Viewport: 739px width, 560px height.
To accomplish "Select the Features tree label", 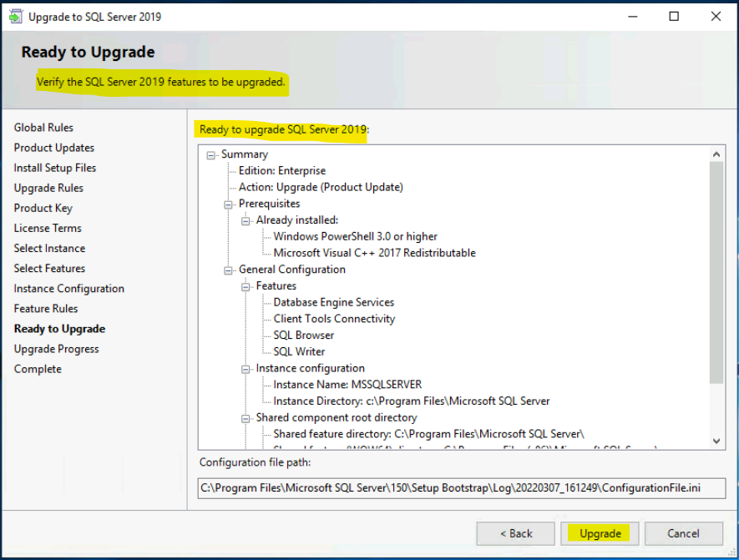I will tap(276, 286).
